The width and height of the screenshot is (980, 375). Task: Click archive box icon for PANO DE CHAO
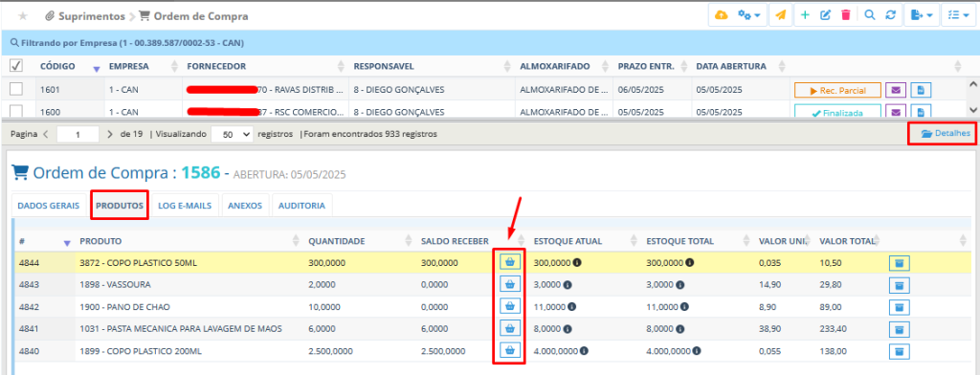tap(900, 307)
